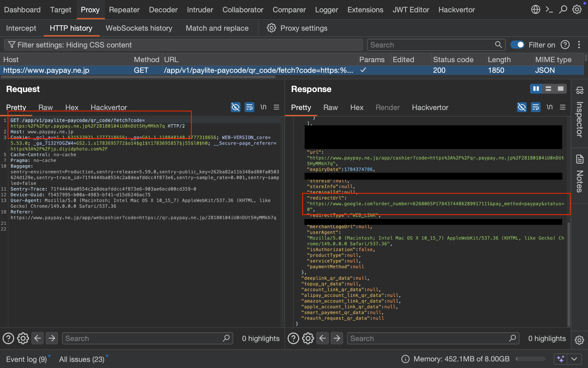
Task: Go to the Dashboard tab
Action: [x=22, y=10]
